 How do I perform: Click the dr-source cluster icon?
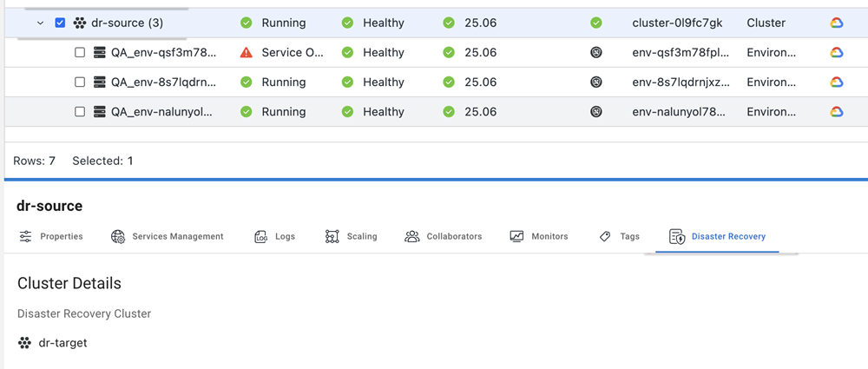tap(80, 23)
